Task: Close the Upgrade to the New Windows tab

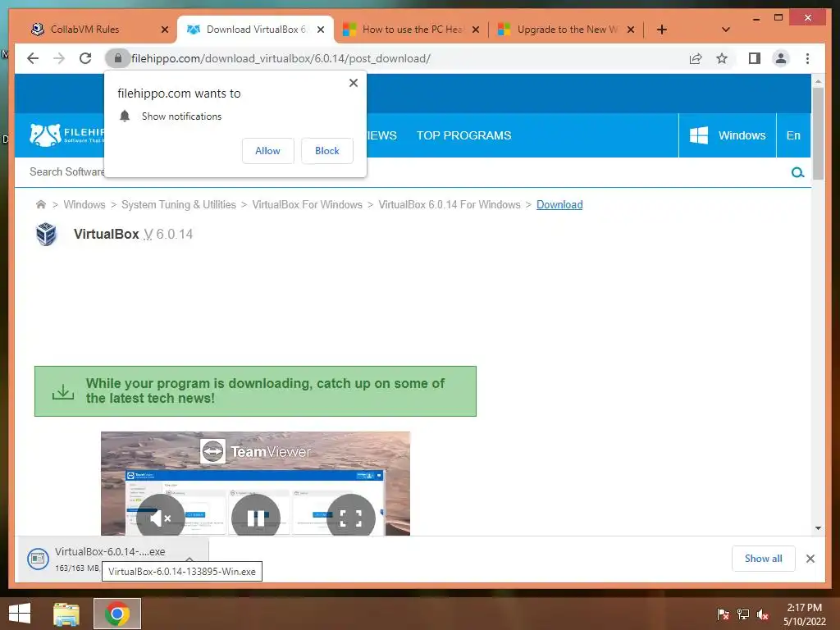Action: 631,30
